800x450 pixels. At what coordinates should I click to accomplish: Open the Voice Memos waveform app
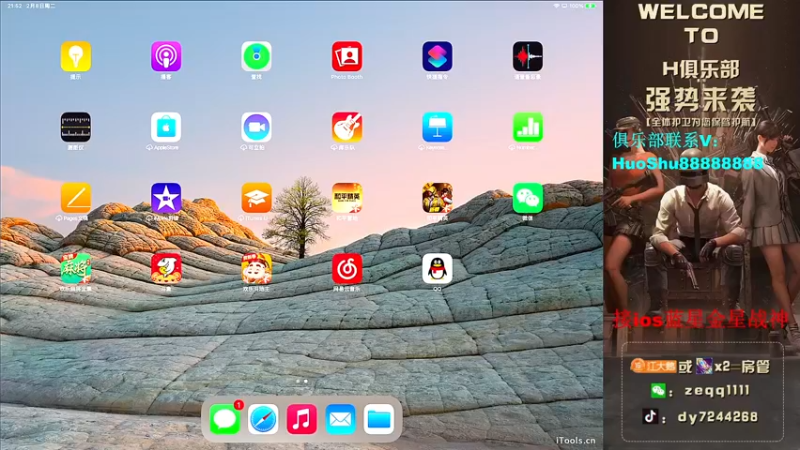pyautogui.click(x=528, y=56)
